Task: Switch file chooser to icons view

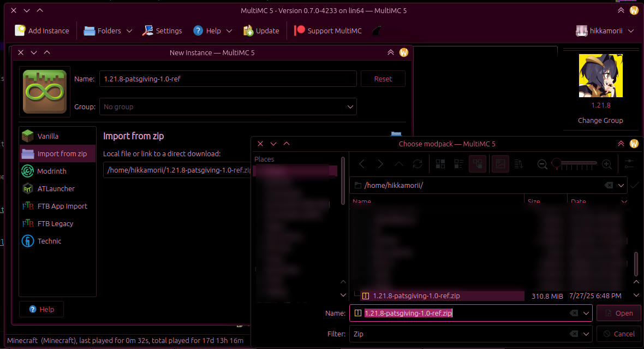Action: pyautogui.click(x=440, y=164)
